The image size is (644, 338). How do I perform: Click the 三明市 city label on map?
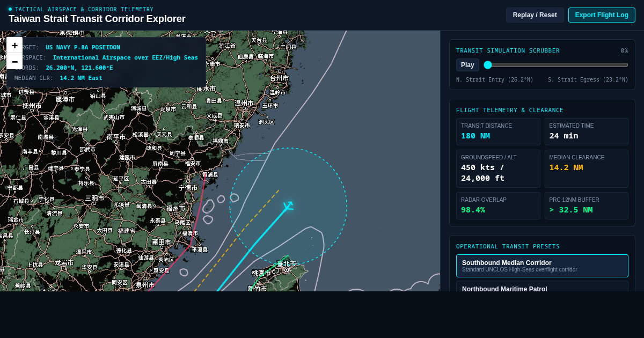click(x=95, y=198)
